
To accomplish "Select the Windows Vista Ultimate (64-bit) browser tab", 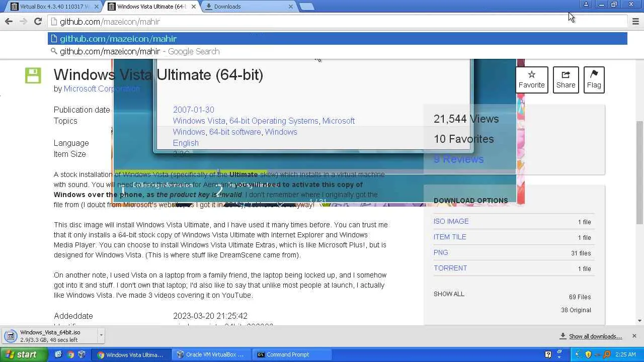I will point(150,7).
